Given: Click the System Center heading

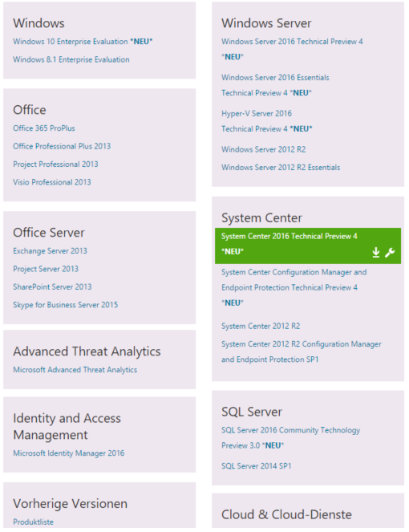Looking at the screenshot, I should point(261,217).
